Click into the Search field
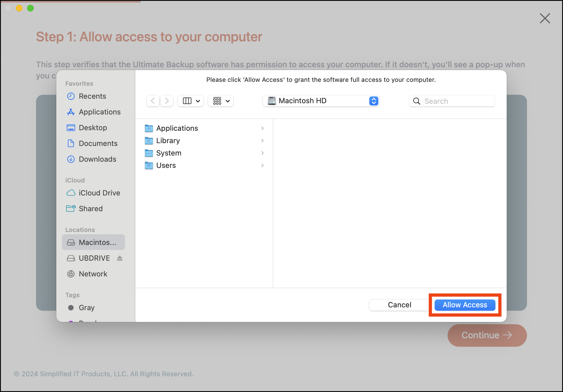The image size is (563, 392). pos(452,101)
